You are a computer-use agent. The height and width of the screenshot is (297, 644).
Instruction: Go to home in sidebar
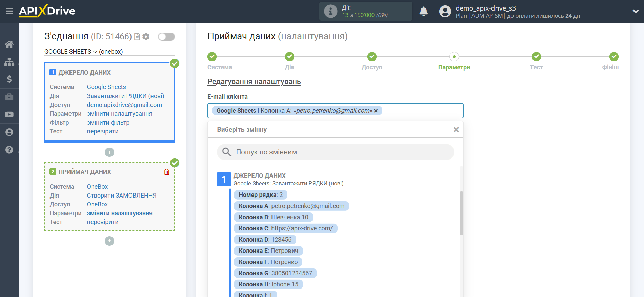(x=9, y=44)
